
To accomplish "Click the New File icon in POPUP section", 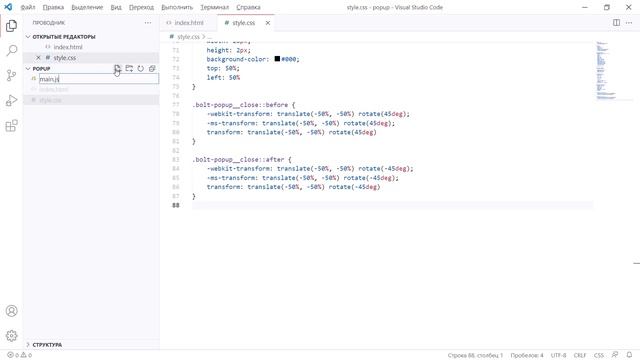I will 117,69.
